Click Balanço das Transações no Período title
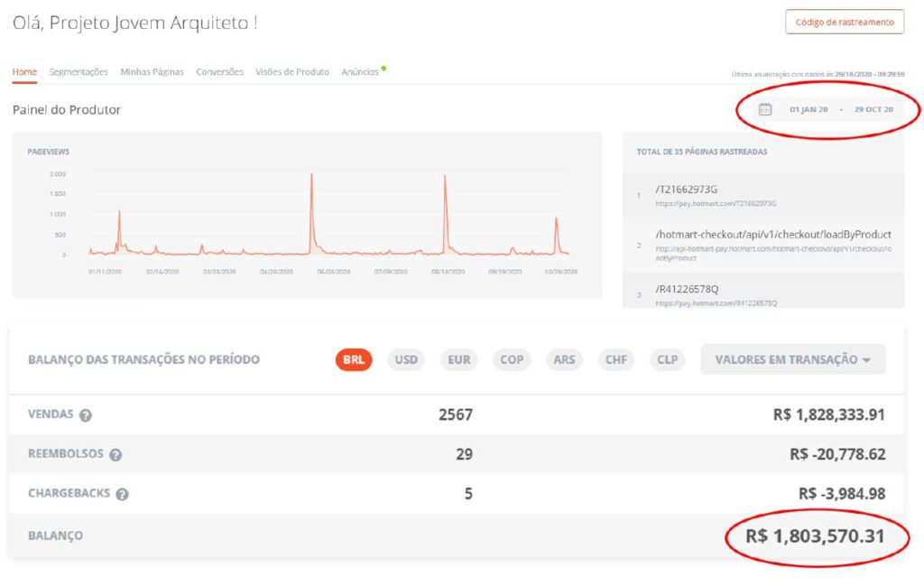Viewport: 924px width, 586px height. point(143,359)
